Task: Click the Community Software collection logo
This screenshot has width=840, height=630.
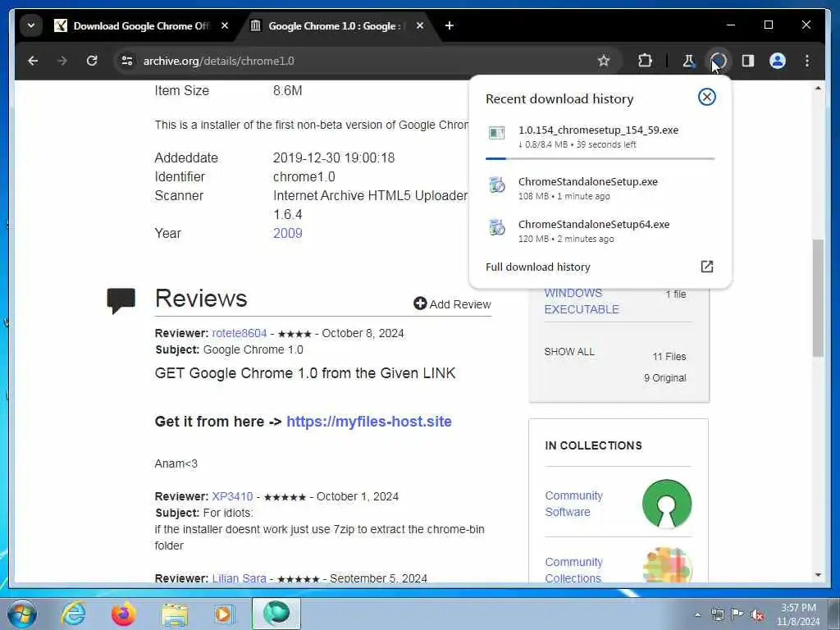Action: coord(666,504)
